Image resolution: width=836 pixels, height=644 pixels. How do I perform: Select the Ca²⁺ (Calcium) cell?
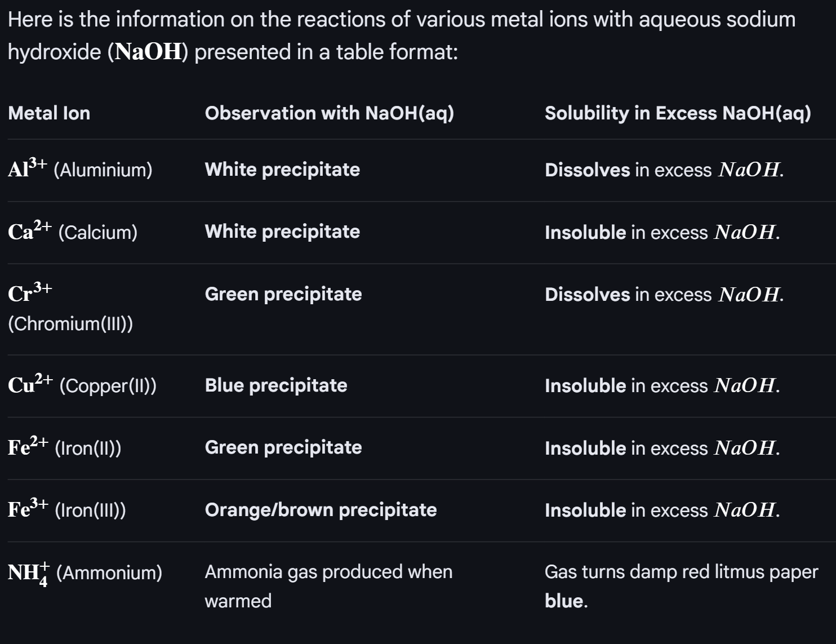pyautogui.click(x=73, y=232)
